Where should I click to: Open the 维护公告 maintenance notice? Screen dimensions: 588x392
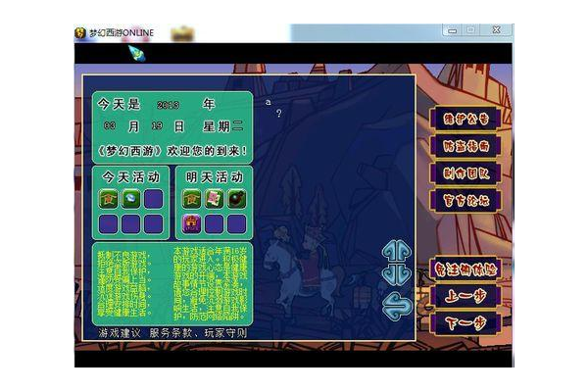466,119
